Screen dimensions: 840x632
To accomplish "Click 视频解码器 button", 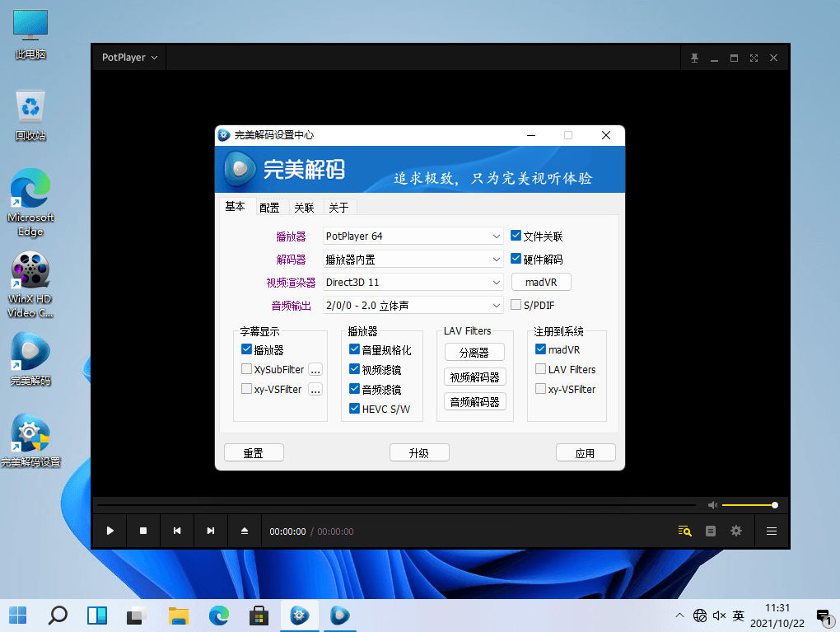I will coord(474,377).
